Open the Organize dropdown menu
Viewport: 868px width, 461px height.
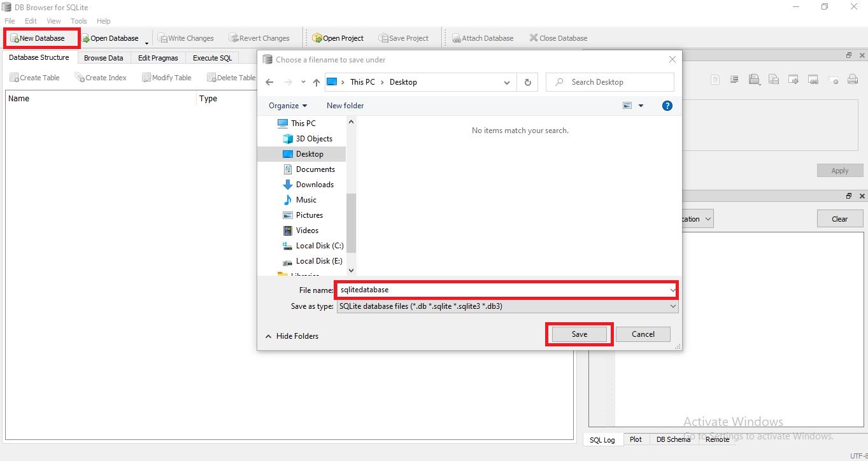pos(288,106)
